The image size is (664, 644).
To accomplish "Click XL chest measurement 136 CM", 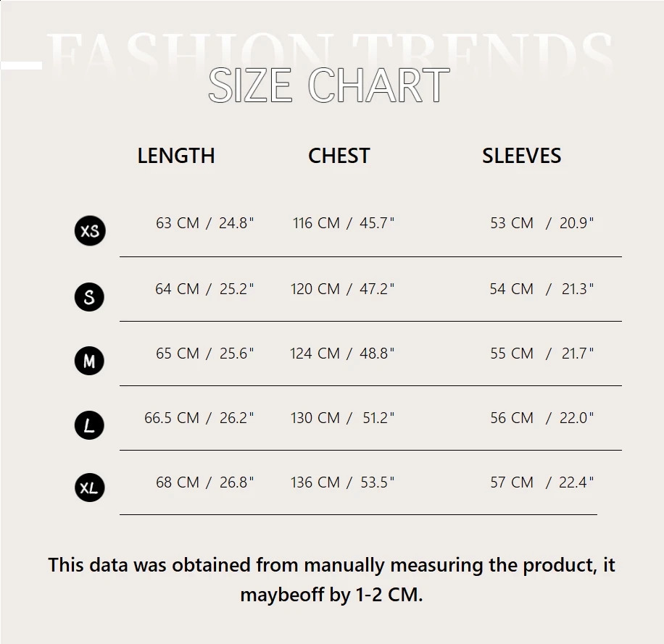I will pos(315,482).
